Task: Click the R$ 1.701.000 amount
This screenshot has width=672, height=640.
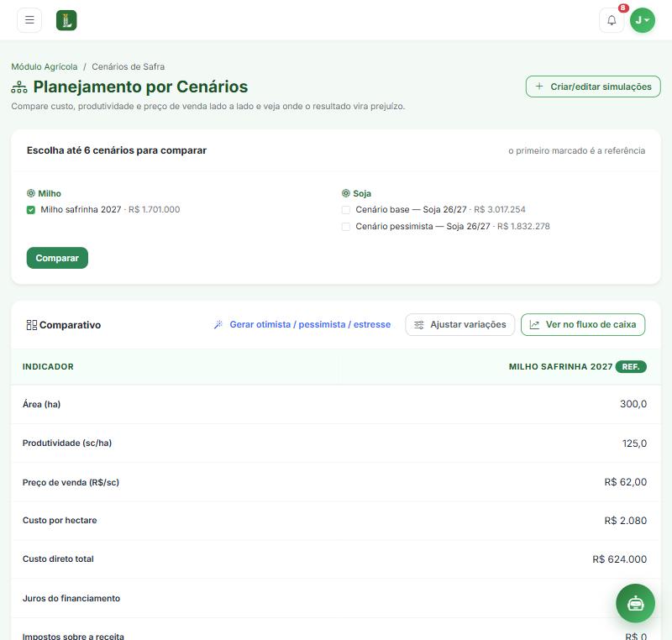Action: pos(155,209)
